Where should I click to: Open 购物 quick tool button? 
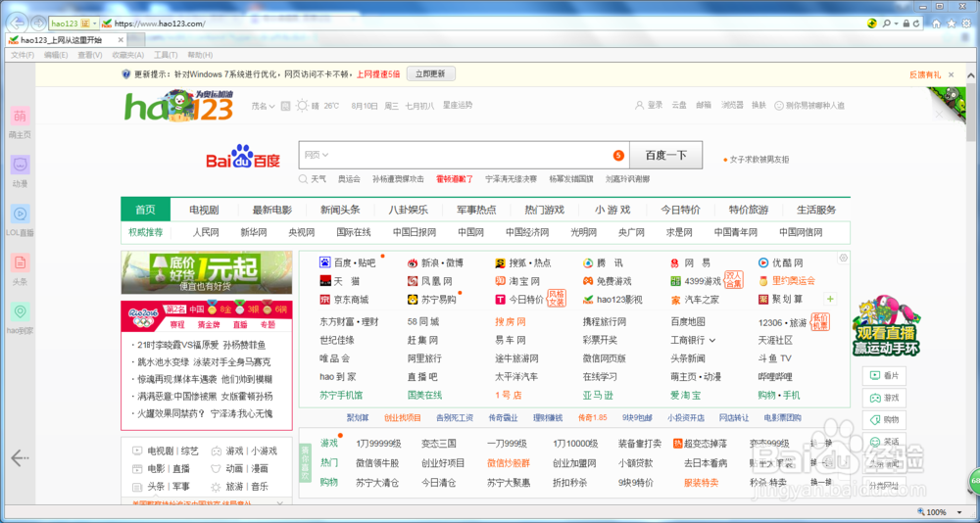pyautogui.click(x=884, y=419)
